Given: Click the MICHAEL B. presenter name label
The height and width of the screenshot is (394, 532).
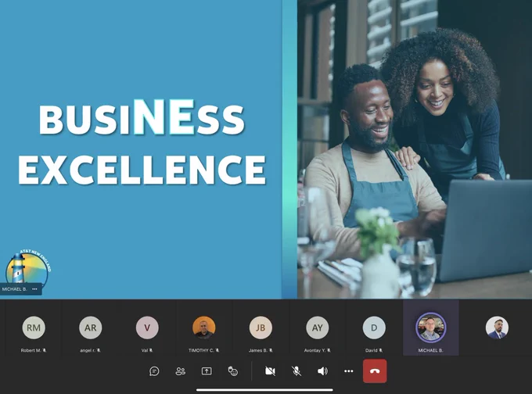Looking at the screenshot, I should [14, 289].
